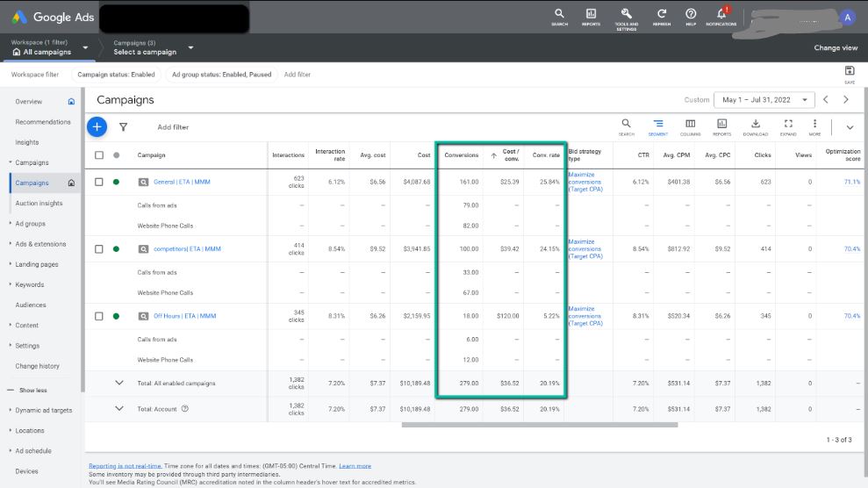
Task: Sort by Cost / conv. column header
Action: [x=511, y=155]
